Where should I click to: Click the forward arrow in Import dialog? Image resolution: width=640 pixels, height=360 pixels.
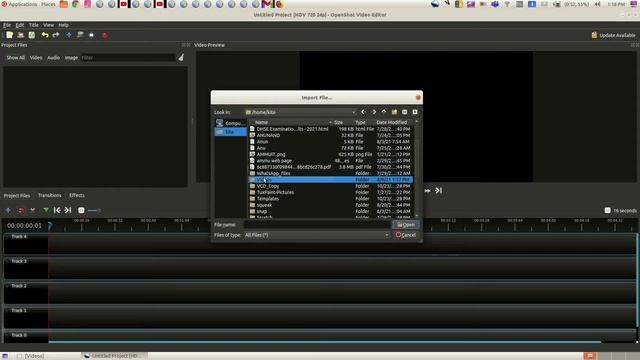click(373, 112)
